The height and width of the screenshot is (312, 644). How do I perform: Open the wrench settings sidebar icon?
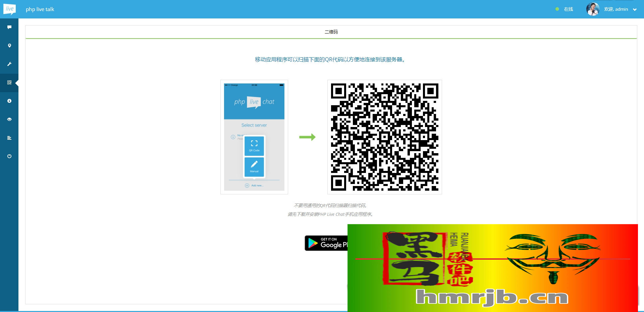coord(9,64)
